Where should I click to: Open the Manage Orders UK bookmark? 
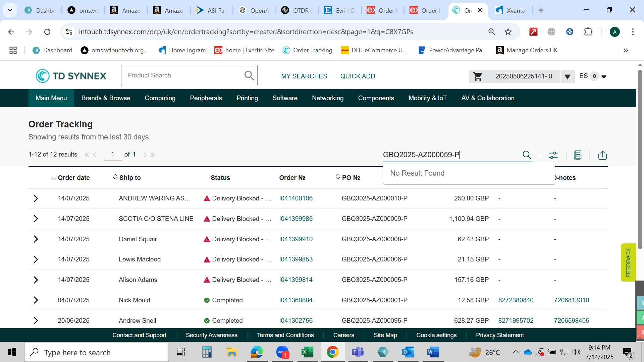click(526, 50)
